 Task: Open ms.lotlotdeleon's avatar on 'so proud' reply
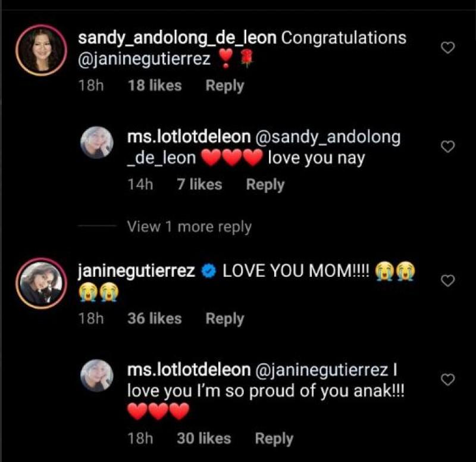coord(97,376)
